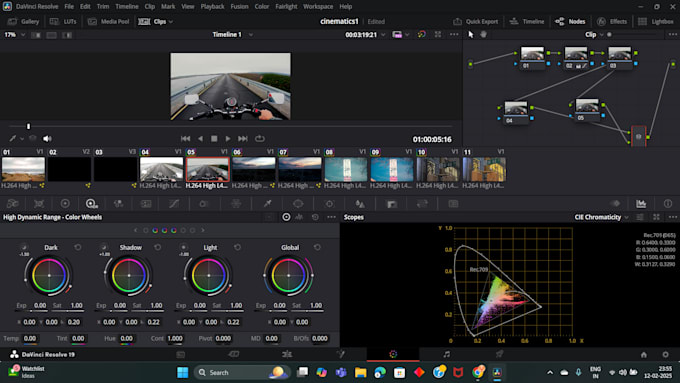Stop playback
Image resolution: width=680 pixels, height=383 pixels.
pyautogui.click(x=214, y=138)
